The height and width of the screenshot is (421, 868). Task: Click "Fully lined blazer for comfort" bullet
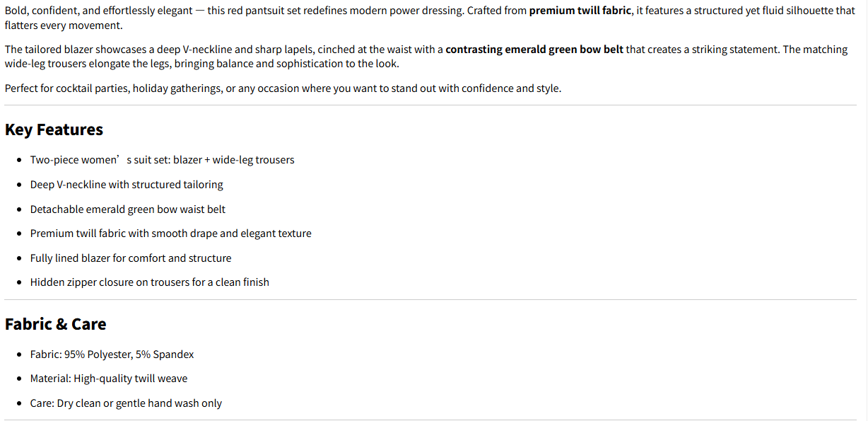[x=131, y=258]
